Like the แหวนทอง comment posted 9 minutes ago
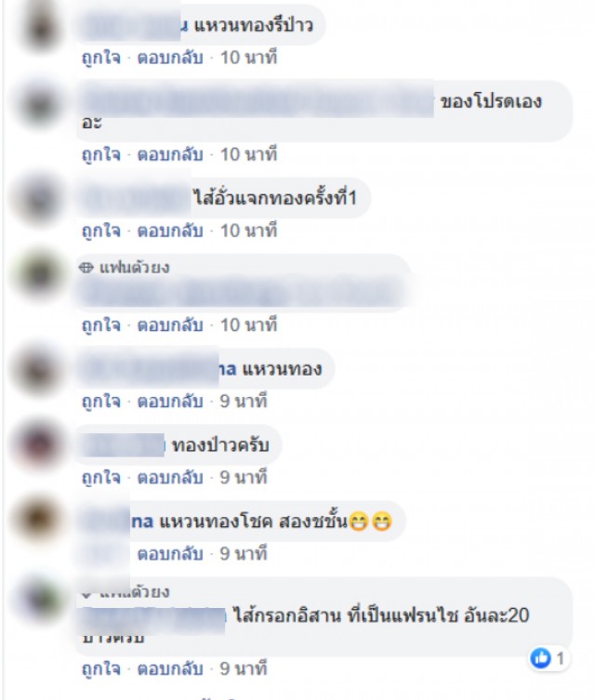This screenshot has width=595, height=700. pyautogui.click(x=101, y=402)
